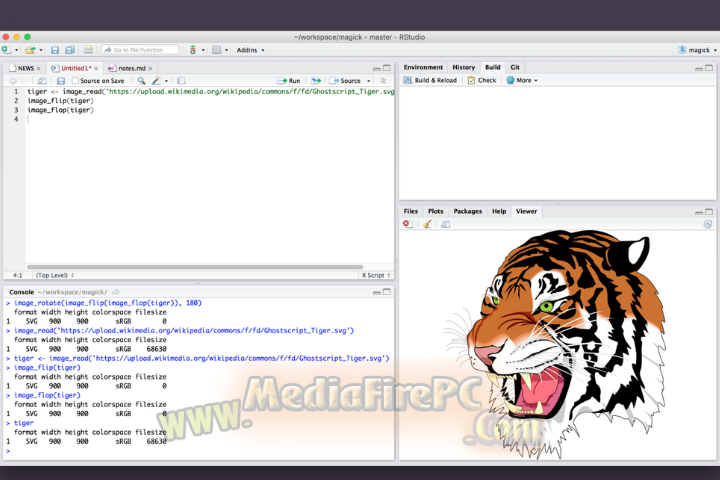Click the Open File folder icon

(30, 50)
